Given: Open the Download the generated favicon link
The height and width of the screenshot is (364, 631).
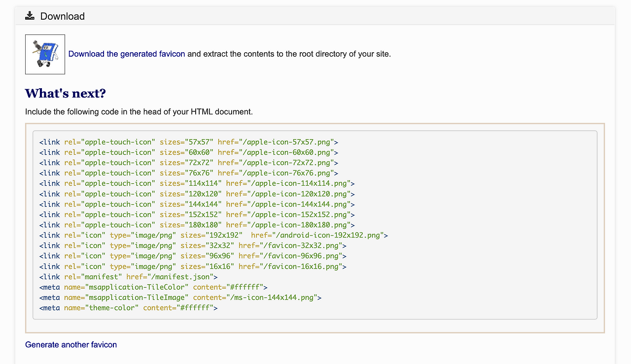Looking at the screenshot, I should 126,54.
